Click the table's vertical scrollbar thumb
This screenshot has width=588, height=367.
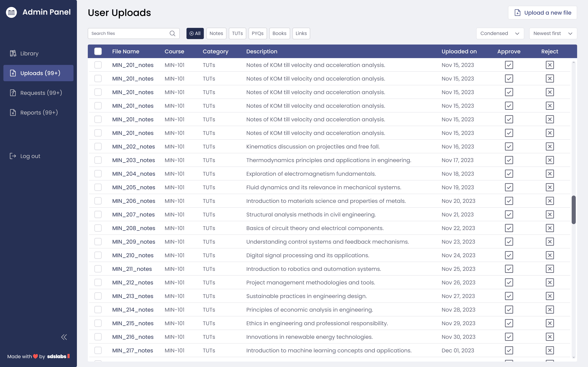[x=573, y=210]
